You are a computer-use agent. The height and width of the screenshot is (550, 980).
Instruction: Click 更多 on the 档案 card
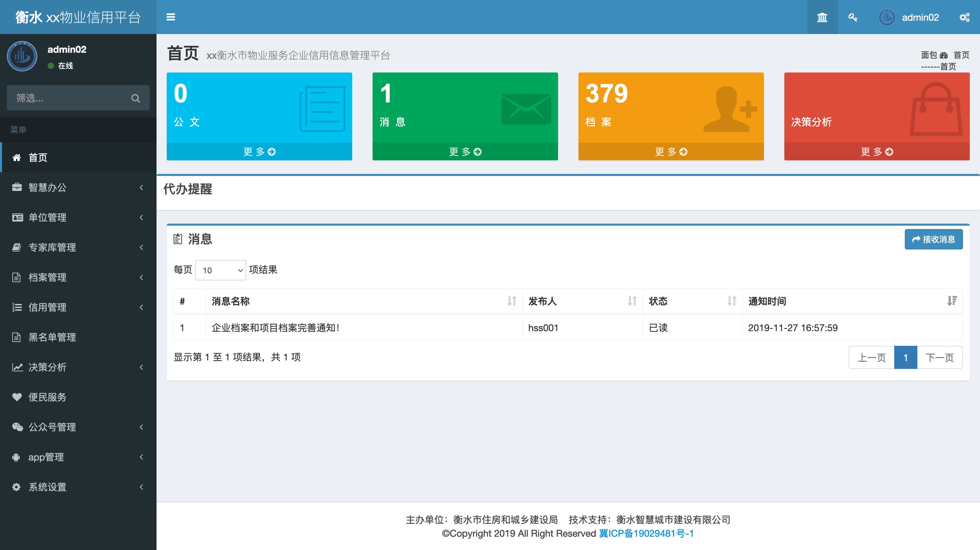pos(671,152)
